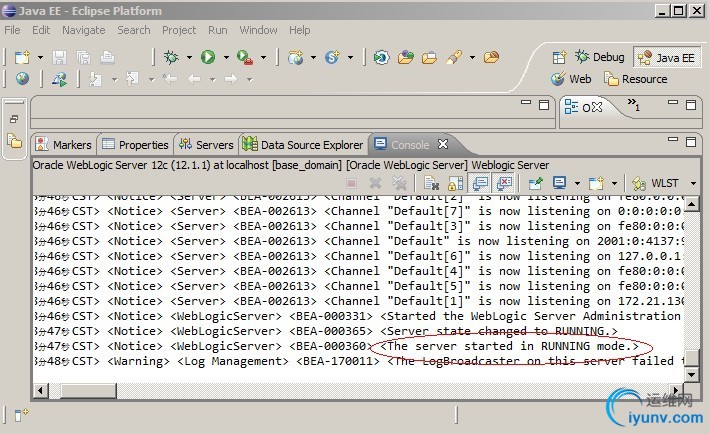Click the WLST console button
Viewport: 709px width, 434px height.
(656, 183)
